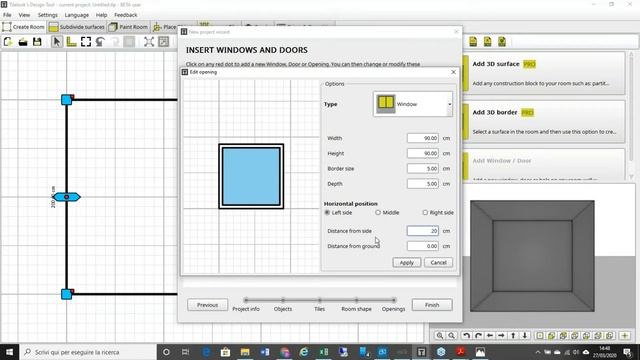Rotate 3D view clockwise arrow
Image resolution: width=640 pixels, height=360 pixels.
point(478,336)
